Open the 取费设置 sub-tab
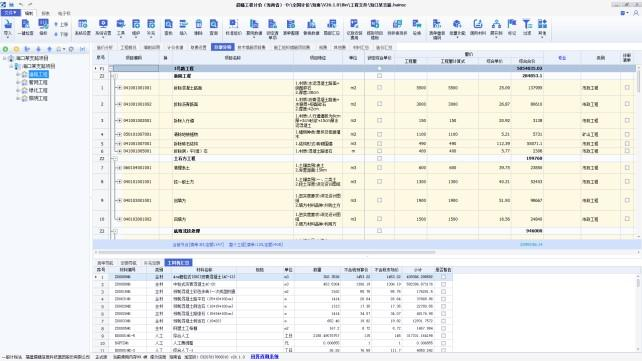The height and width of the screenshot is (361, 642). pos(199,47)
